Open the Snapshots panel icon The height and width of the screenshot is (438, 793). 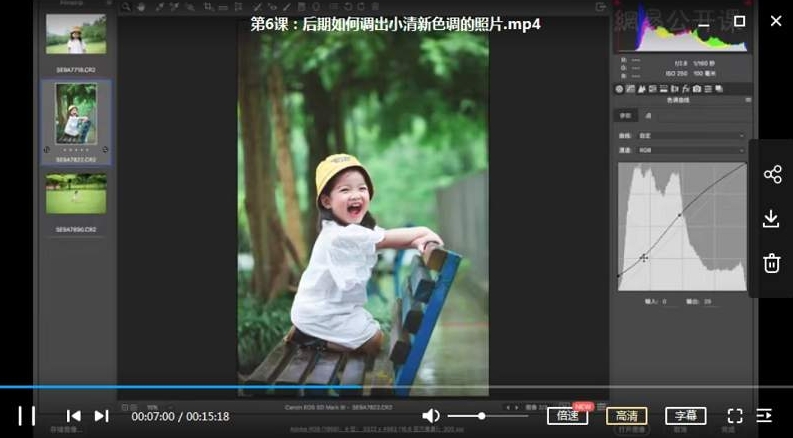[x=719, y=89]
